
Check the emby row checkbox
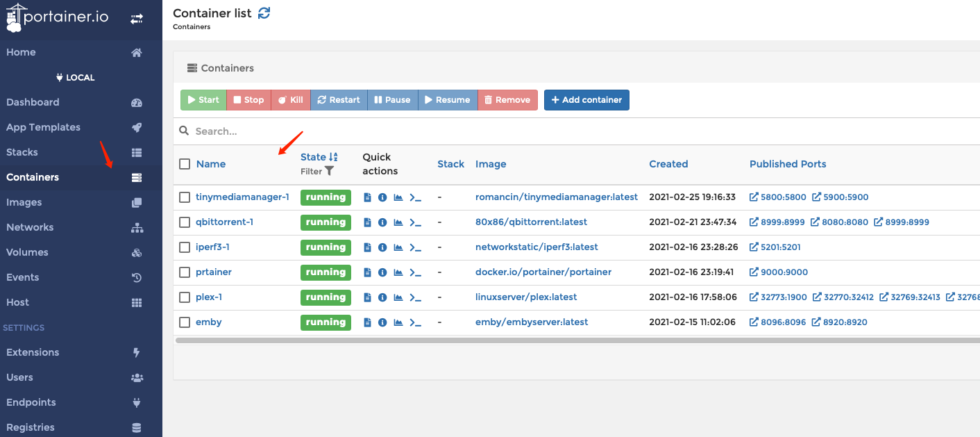pos(185,322)
